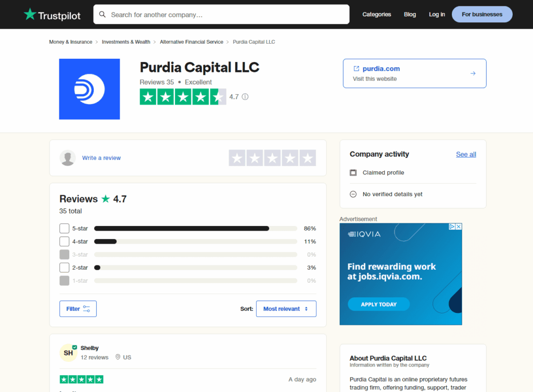Click the 2-star 3% rating bar

pos(196,268)
